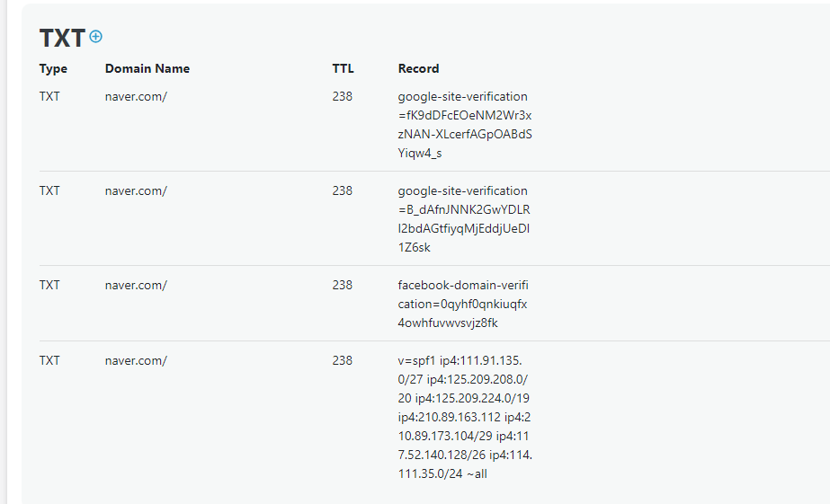
Task: Click the TXT type cell in first row
Action: pyautogui.click(x=49, y=97)
